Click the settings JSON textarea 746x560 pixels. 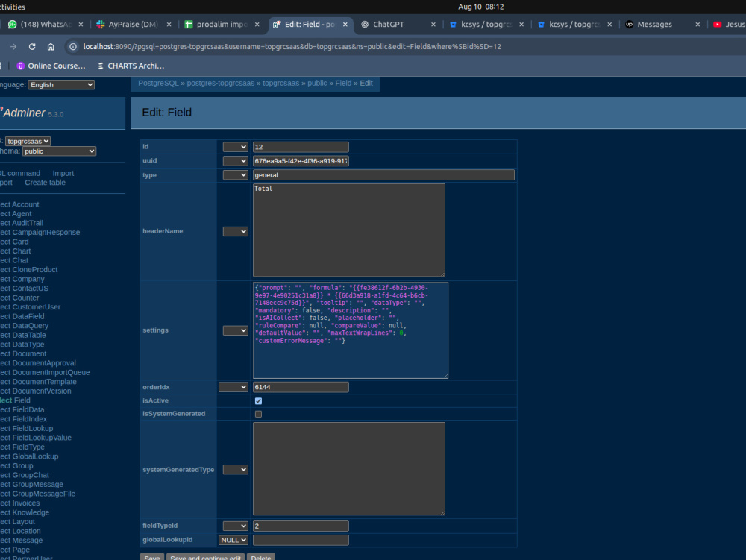(350, 330)
